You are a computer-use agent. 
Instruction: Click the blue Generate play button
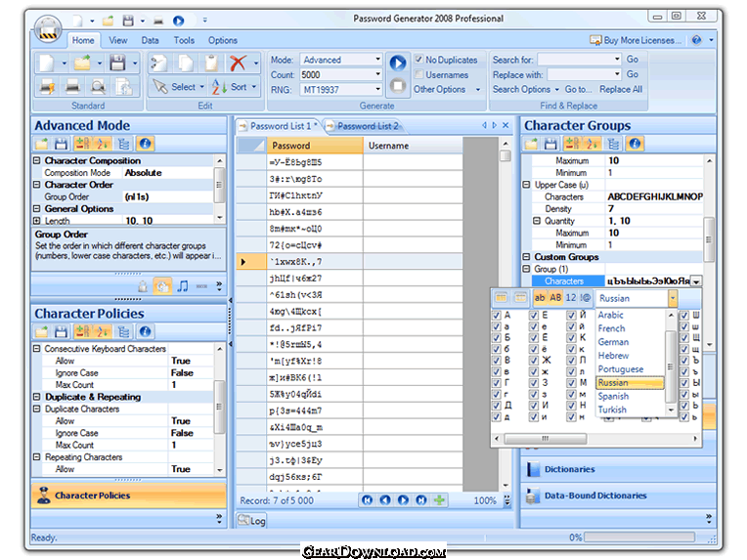(397, 63)
